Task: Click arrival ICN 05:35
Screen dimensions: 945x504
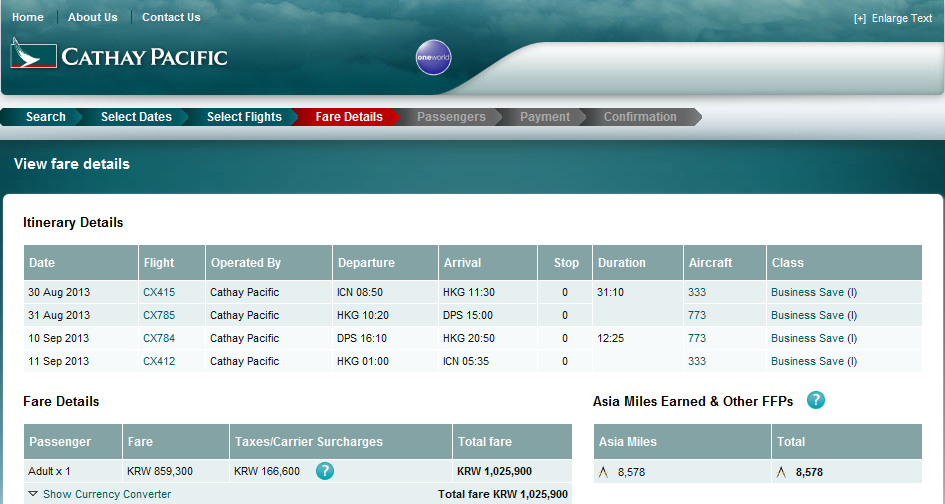Action: [466, 361]
